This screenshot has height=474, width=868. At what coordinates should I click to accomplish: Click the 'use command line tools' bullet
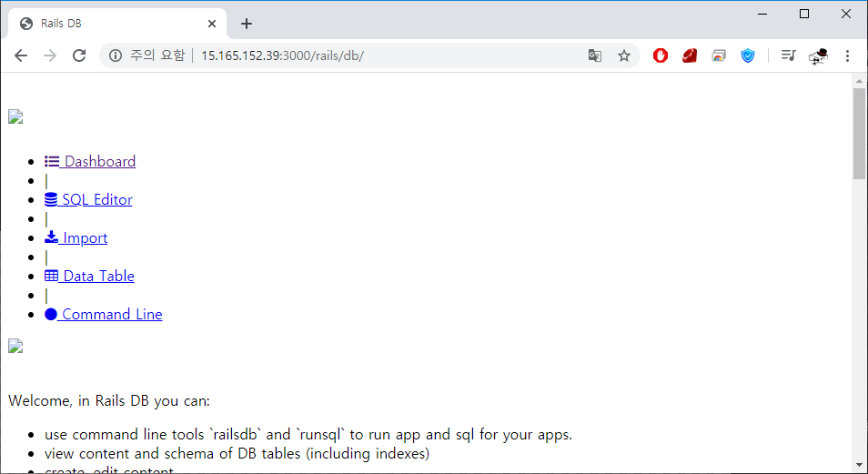(x=308, y=434)
